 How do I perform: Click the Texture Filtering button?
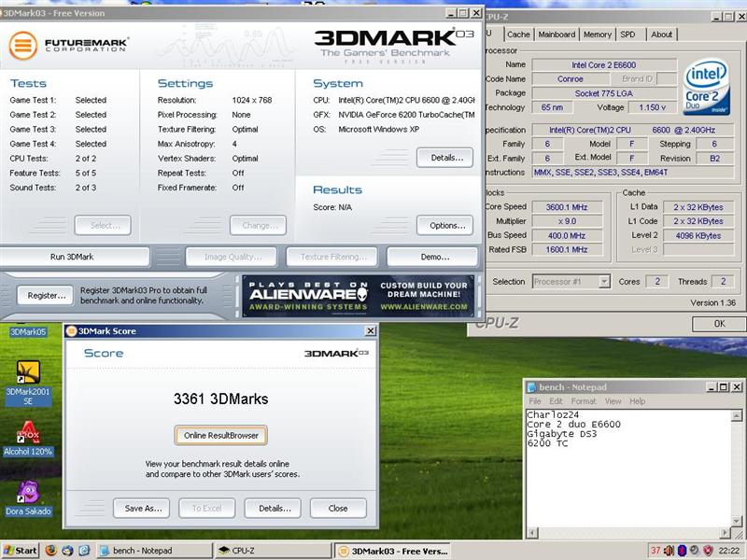click(332, 257)
